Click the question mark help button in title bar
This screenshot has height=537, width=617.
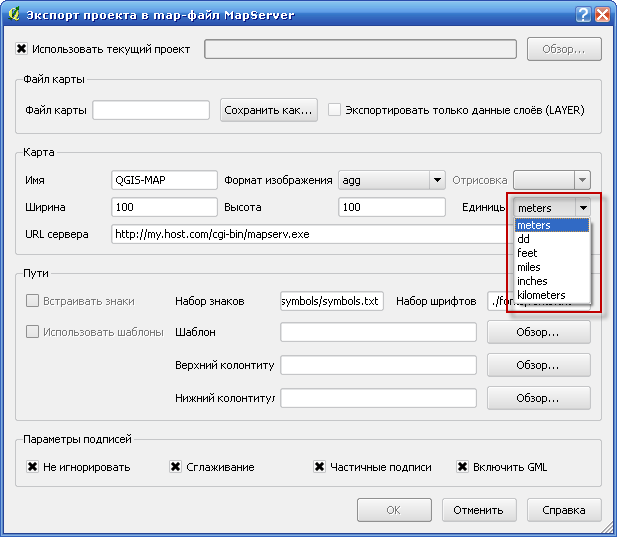(583, 15)
